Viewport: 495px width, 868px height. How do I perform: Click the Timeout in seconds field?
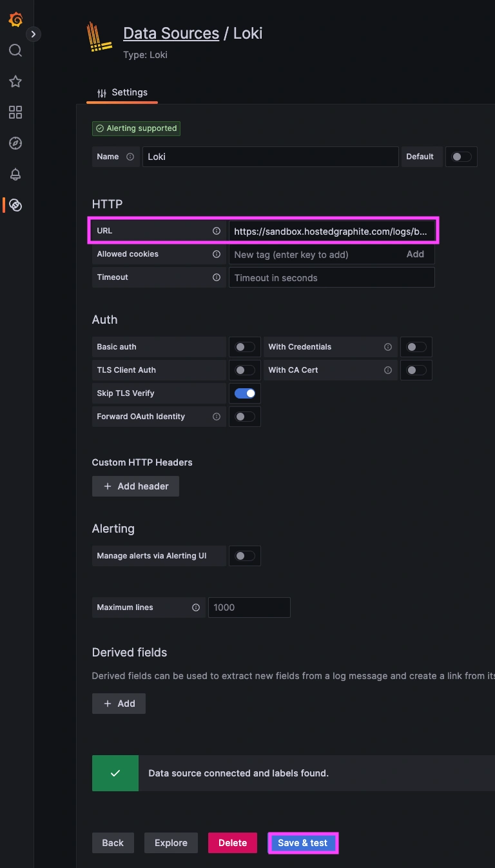pos(331,277)
